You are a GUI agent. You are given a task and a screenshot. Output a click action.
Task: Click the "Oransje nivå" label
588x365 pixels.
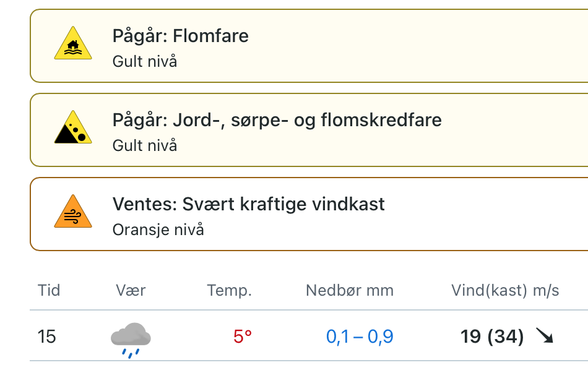158,230
